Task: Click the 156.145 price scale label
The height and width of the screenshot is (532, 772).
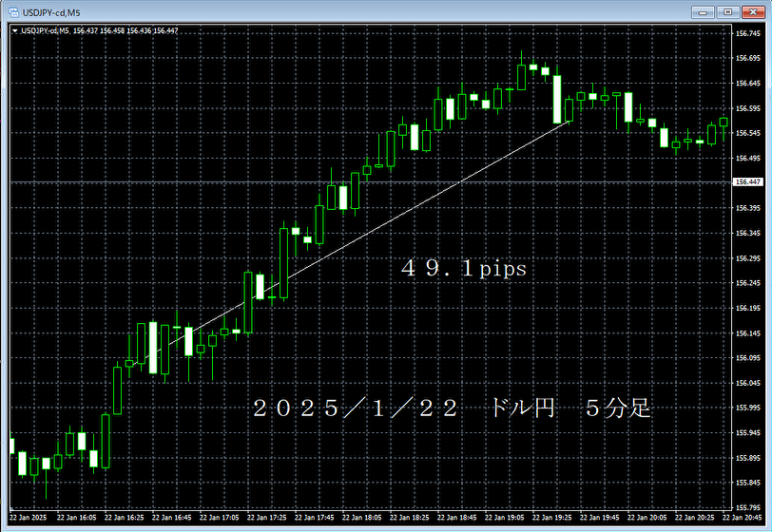Action: pos(748,333)
